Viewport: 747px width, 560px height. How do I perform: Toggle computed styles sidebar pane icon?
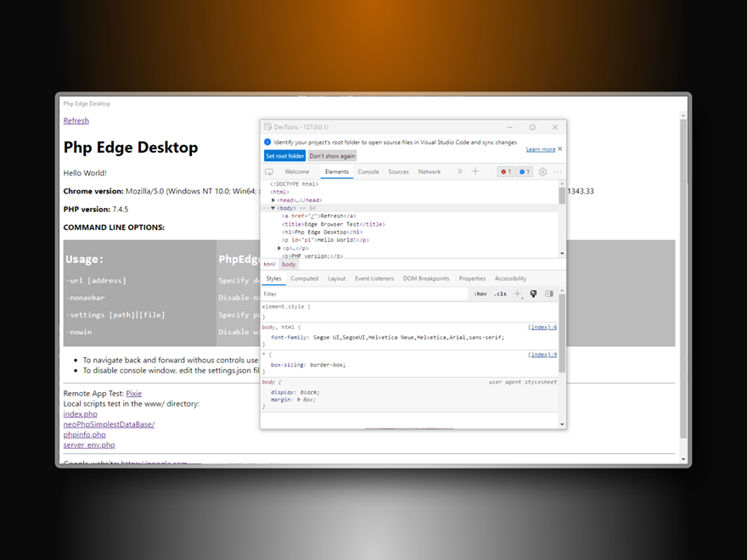(x=549, y=294)
